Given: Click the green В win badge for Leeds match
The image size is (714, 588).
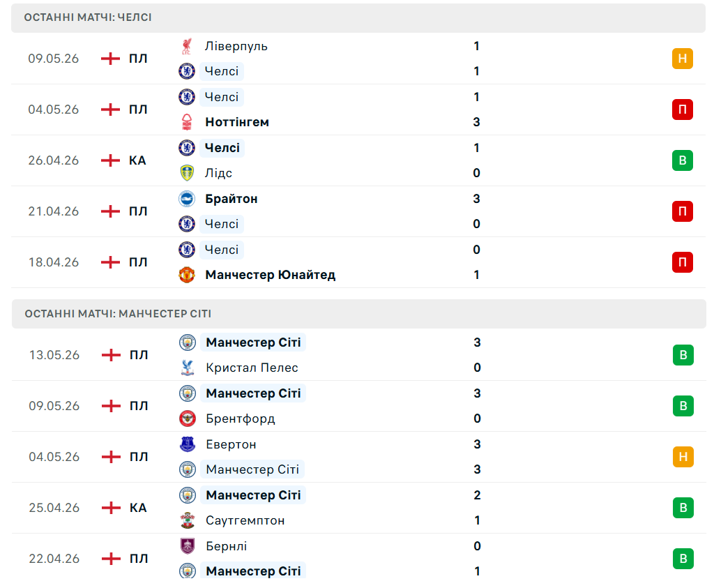Looking at the screenshot, I should [682, 160].
